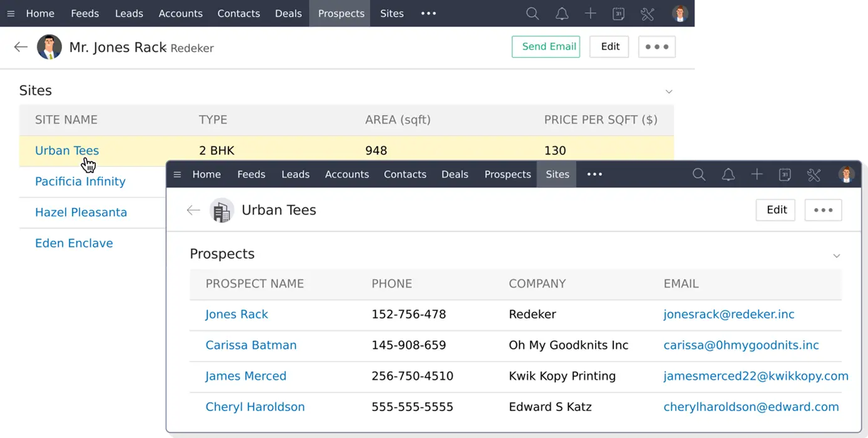Switch to the Deals tab
This screenshot has width=868, height=438.
pos(455,174)
